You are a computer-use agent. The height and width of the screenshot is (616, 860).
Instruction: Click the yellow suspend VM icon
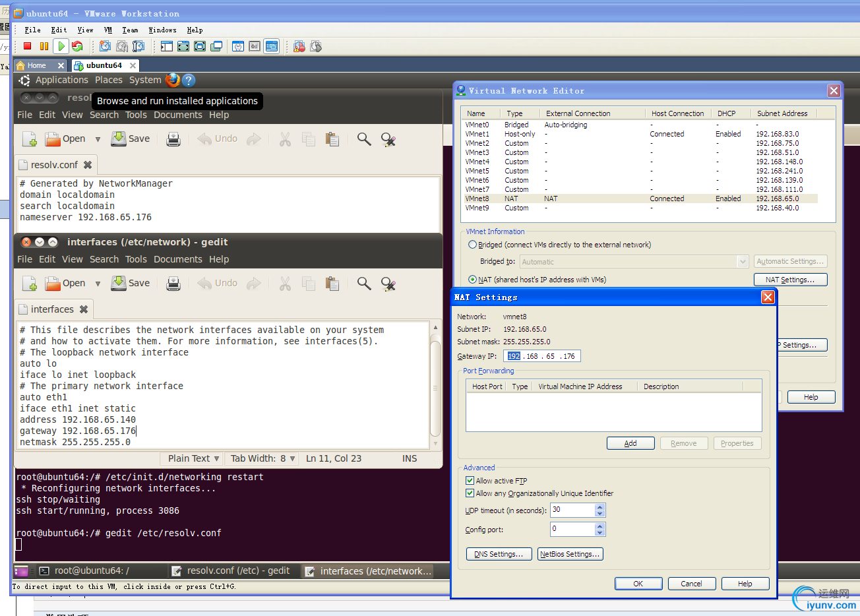point(44,46)
